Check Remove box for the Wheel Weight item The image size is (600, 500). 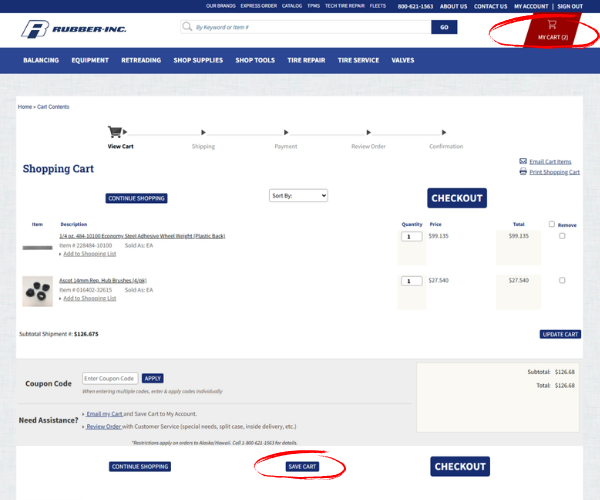click(562, 236)
